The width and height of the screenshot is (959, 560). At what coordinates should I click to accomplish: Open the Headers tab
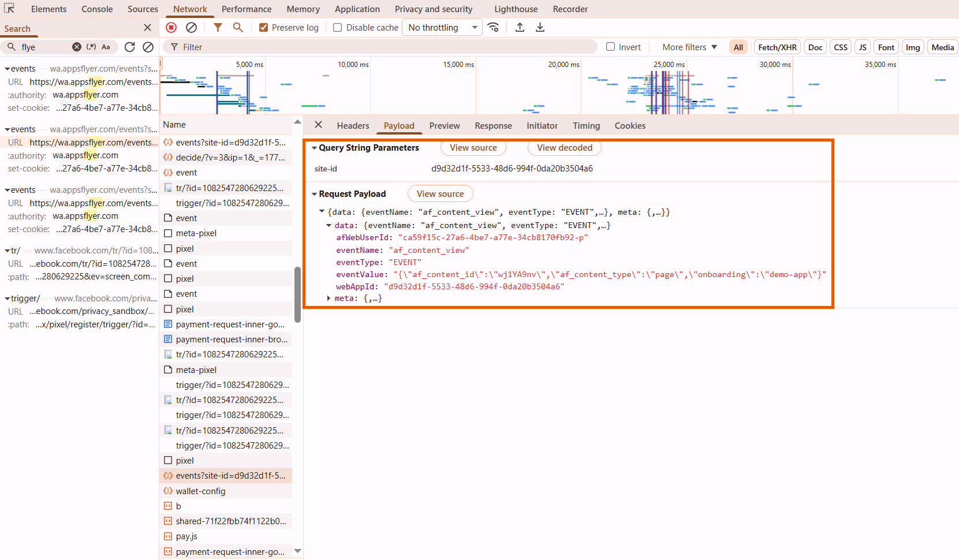click(353, 126)
